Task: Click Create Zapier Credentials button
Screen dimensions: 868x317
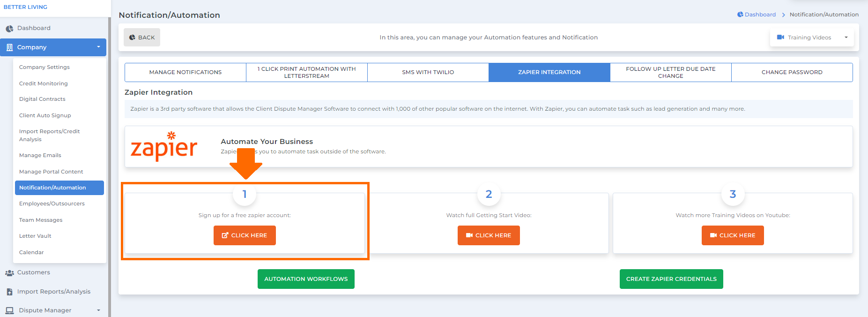Action: click(x=671, y=279)
